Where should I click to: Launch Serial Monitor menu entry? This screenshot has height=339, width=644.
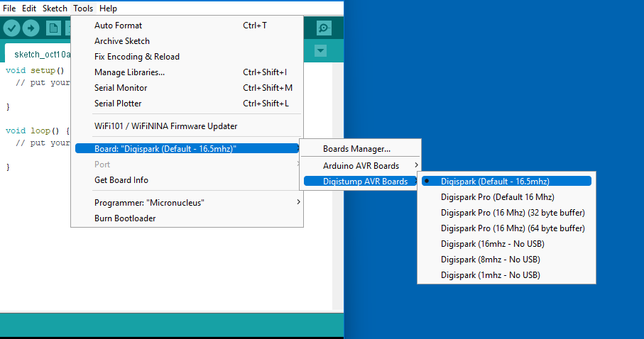coord(187,88)
